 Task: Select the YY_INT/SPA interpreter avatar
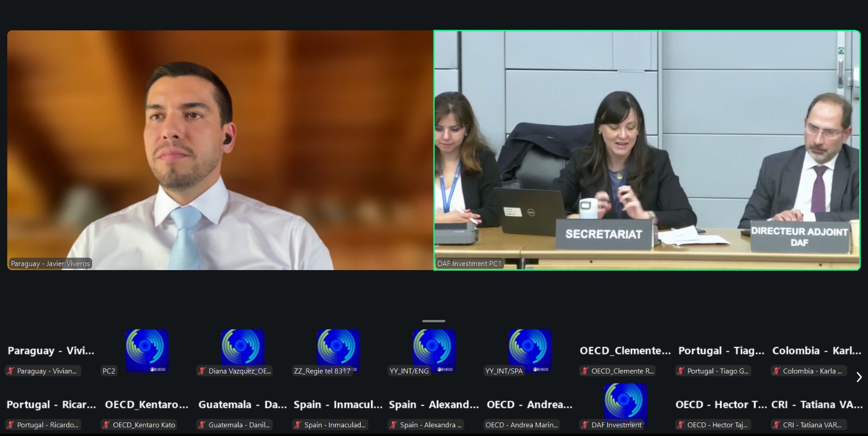click(529, 350)
